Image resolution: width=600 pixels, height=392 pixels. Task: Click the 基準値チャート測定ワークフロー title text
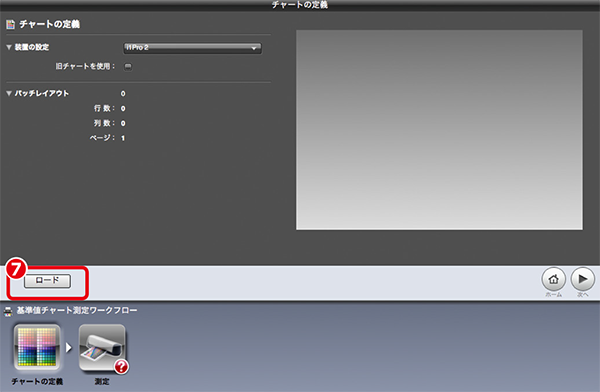[x=77, y=310]
